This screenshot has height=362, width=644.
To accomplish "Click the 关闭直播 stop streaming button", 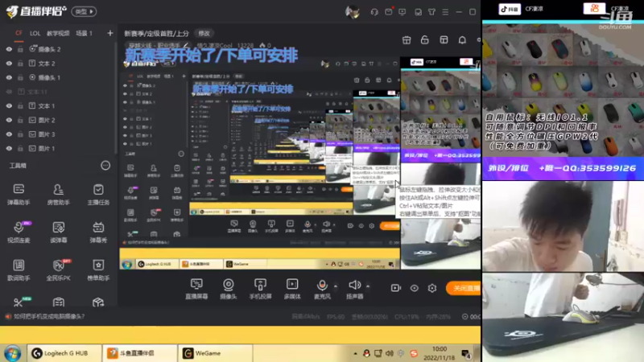I will coord(464,288).
